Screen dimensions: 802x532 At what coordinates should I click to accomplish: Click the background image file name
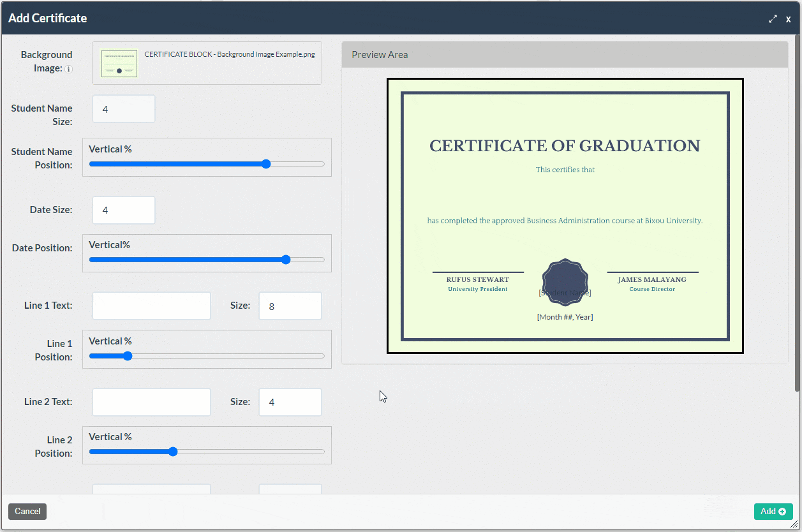(230, 54)
